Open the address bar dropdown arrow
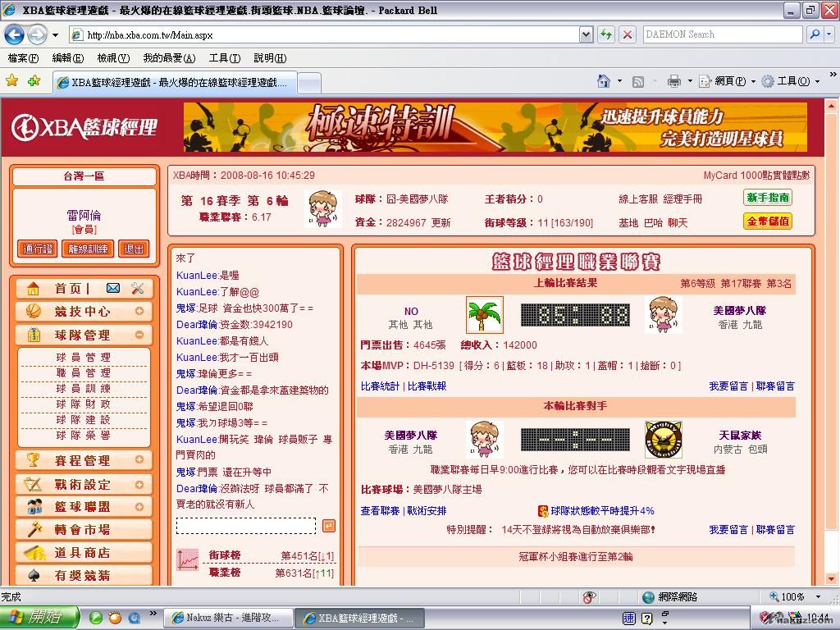840x630 pixels. click(586, 34)
